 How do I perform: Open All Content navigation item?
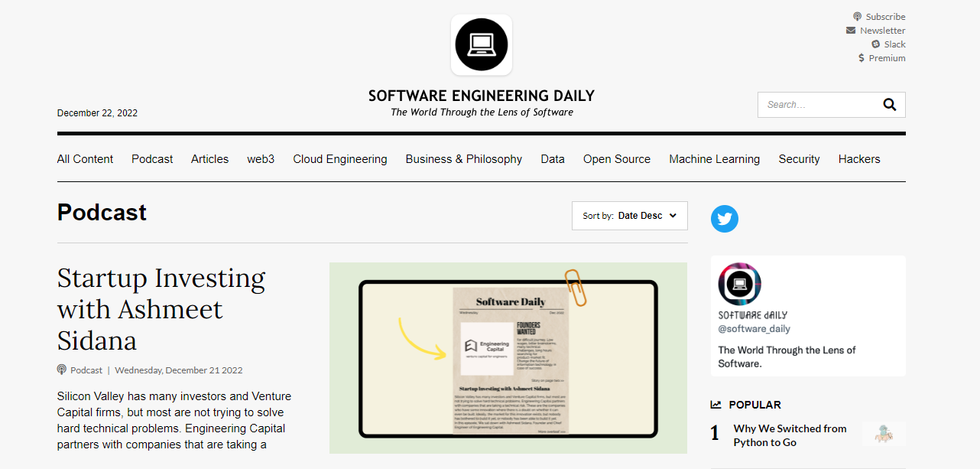click(85, 159)
